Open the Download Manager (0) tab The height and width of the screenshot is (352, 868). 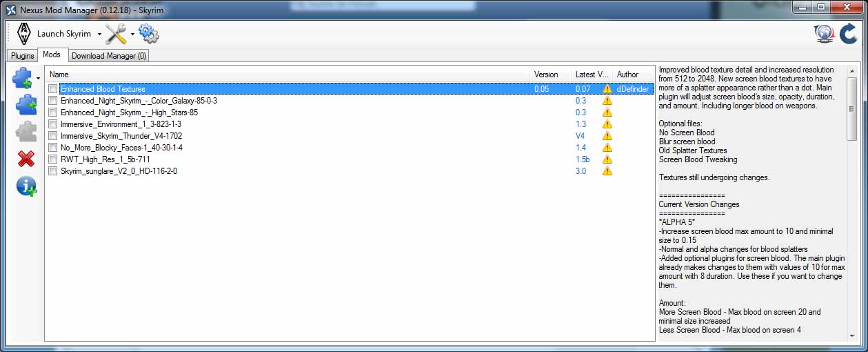pos(109,56)
